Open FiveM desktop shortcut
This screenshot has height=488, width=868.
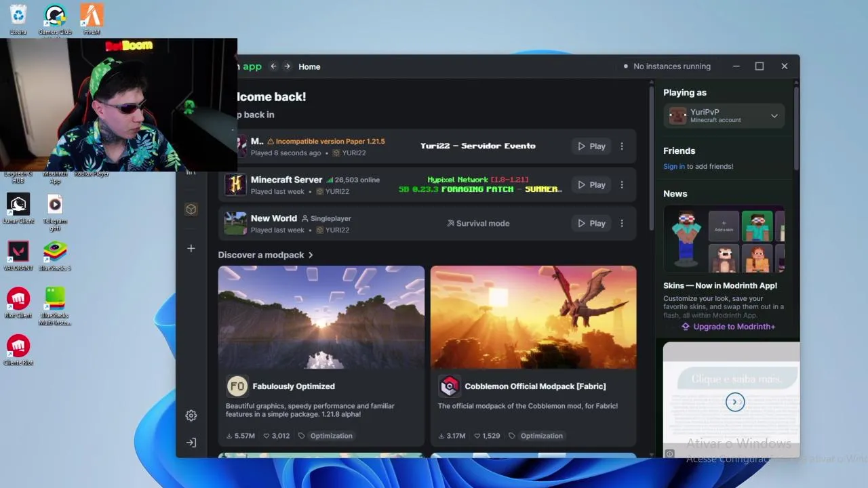tap(92, 19)
